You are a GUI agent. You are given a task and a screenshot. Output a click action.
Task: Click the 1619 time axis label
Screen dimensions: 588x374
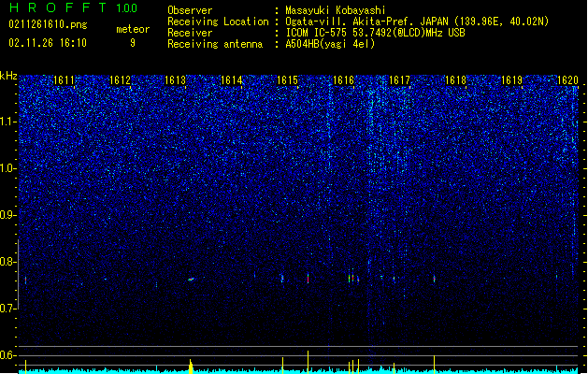511,79
